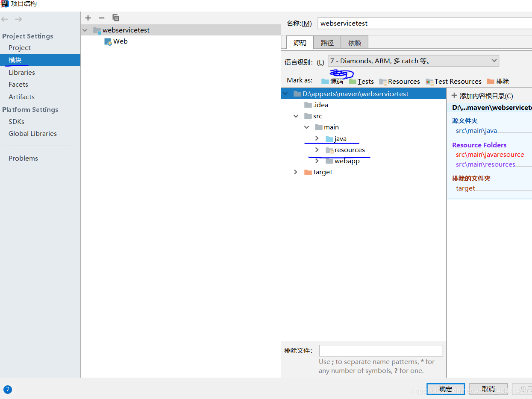Viewport: 532px width, 399px height.
Task: Switch to the 依赖 tab
Action: coord(354,43)
